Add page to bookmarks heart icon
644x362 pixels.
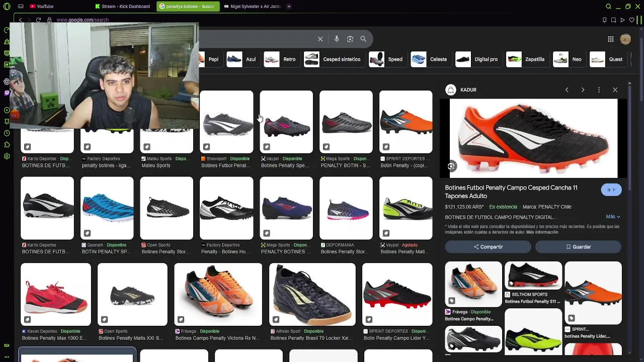click(631, 20)
